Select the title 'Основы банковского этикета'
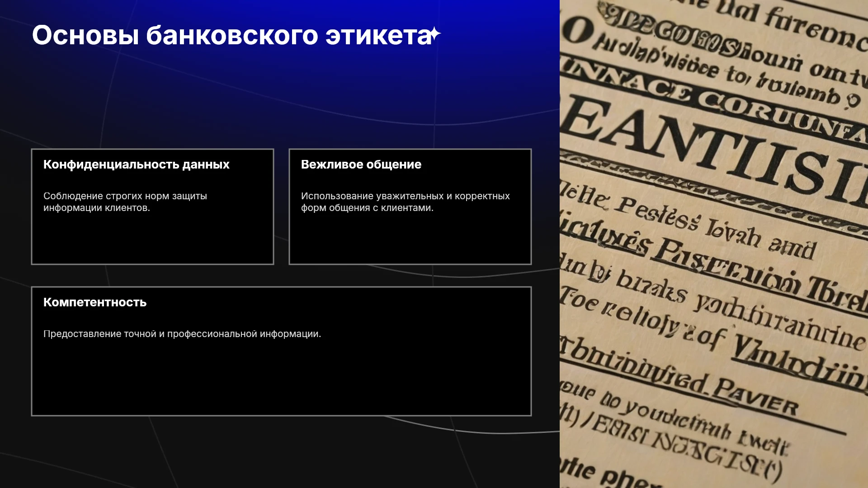The width and height of the screenshot is (868, 488). pyautogui.click(x=231, y=35)
